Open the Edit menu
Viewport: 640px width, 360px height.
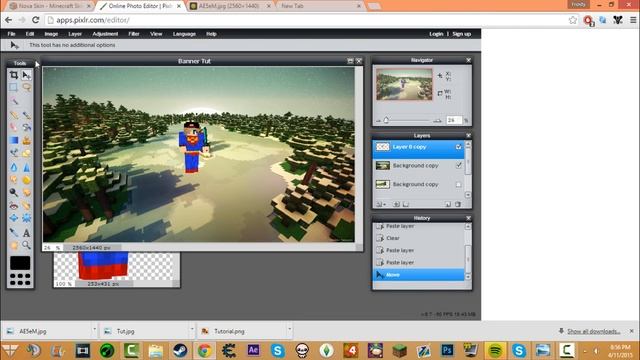pyautogui.click(x=30, y=34)
